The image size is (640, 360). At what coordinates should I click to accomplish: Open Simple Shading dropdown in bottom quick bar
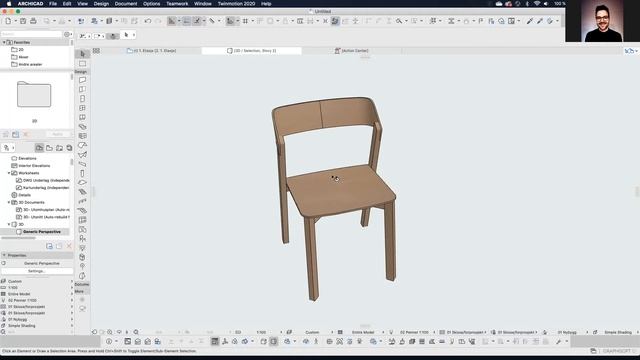coord(618,332)
